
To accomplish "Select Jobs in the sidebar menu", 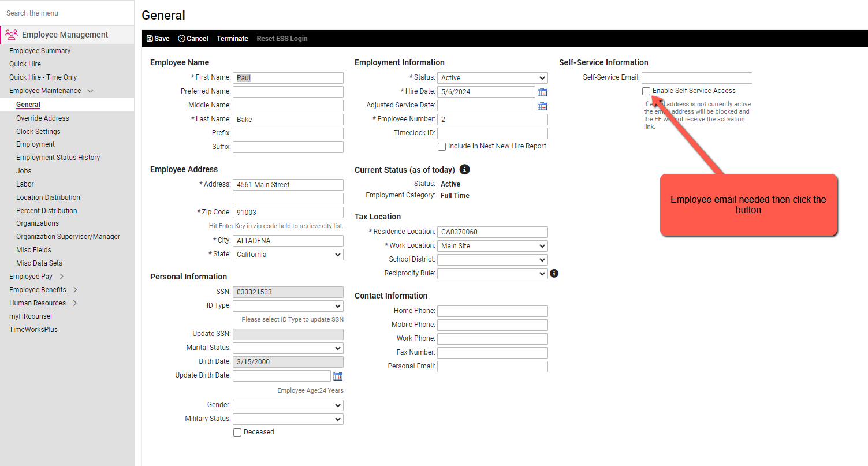I will point(24,170).
